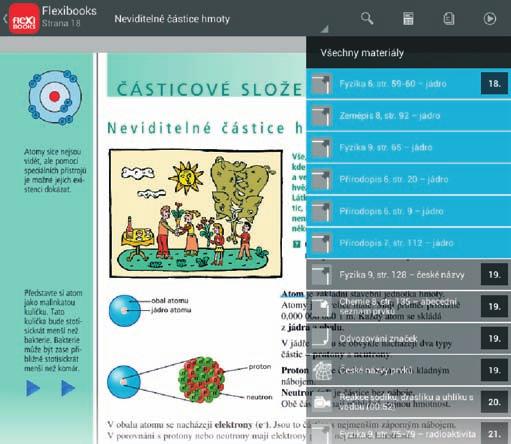Click link icon of Přírodopis 7 row

[321, 243]
